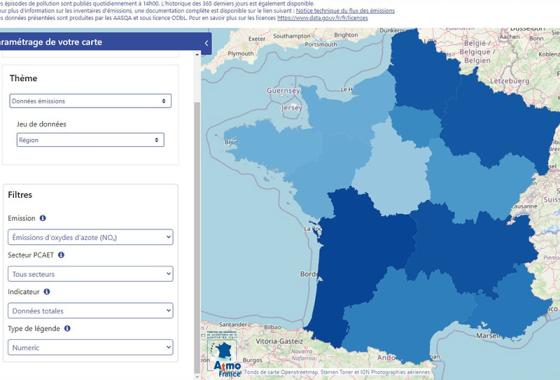Image resolution: width=560 pixels, height=380 pixels.
Task: Click the Vitoria-Gasteiz label on map
Action: (279, 341)
